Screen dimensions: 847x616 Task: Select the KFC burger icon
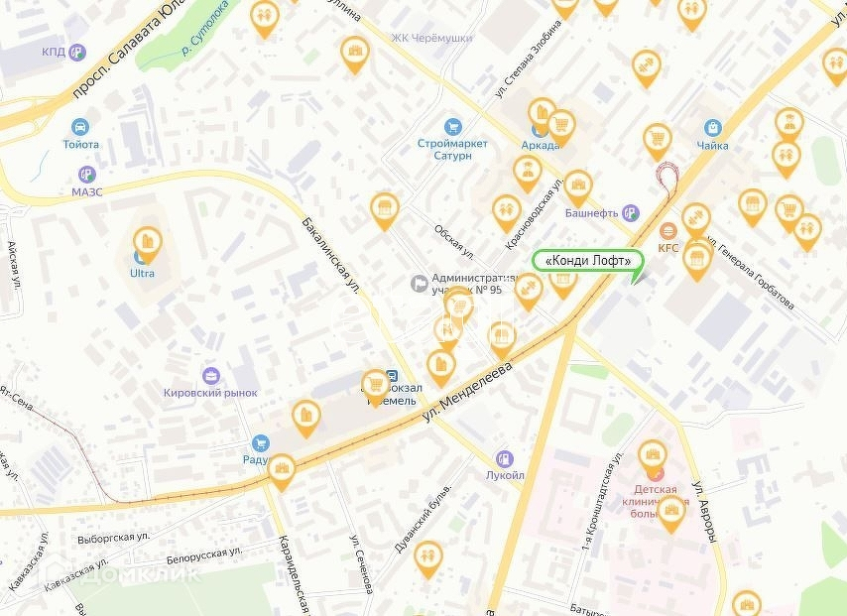point(668,231)
